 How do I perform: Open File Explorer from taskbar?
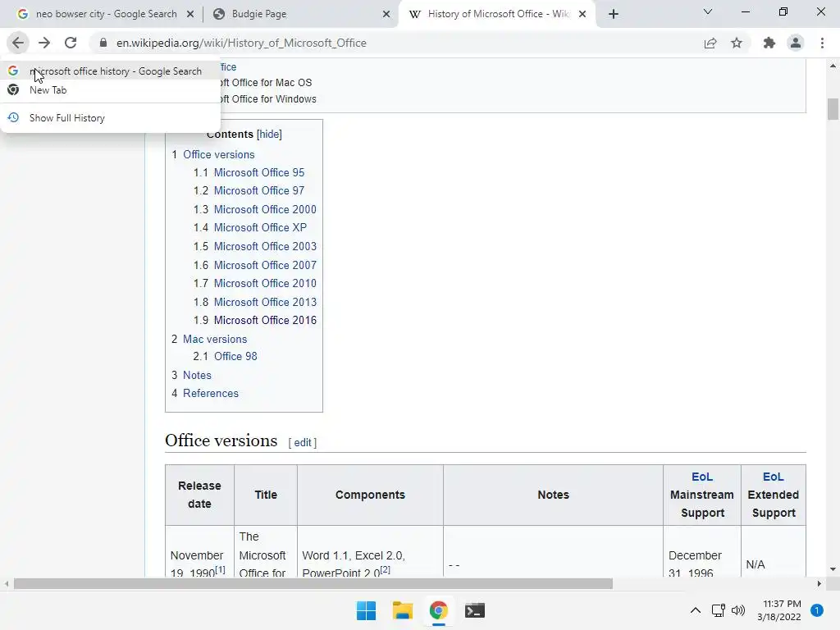click(402, 610)
